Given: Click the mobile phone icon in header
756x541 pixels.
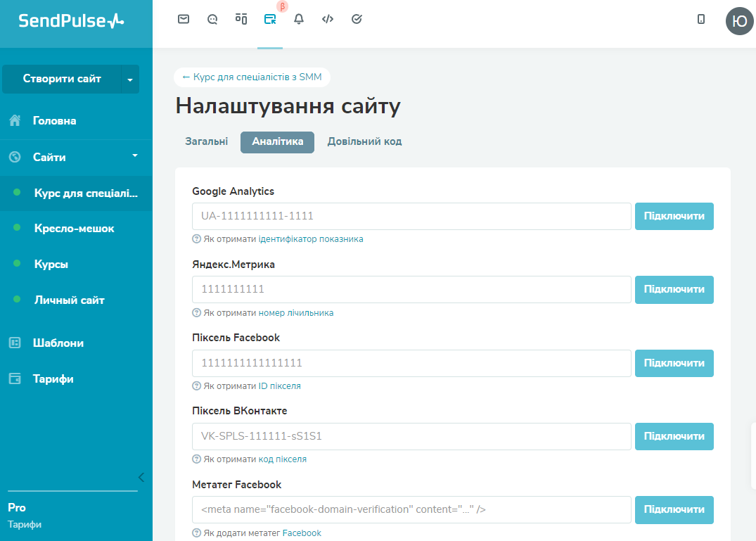Looking at the screenshot, I should tap(700, 20).
